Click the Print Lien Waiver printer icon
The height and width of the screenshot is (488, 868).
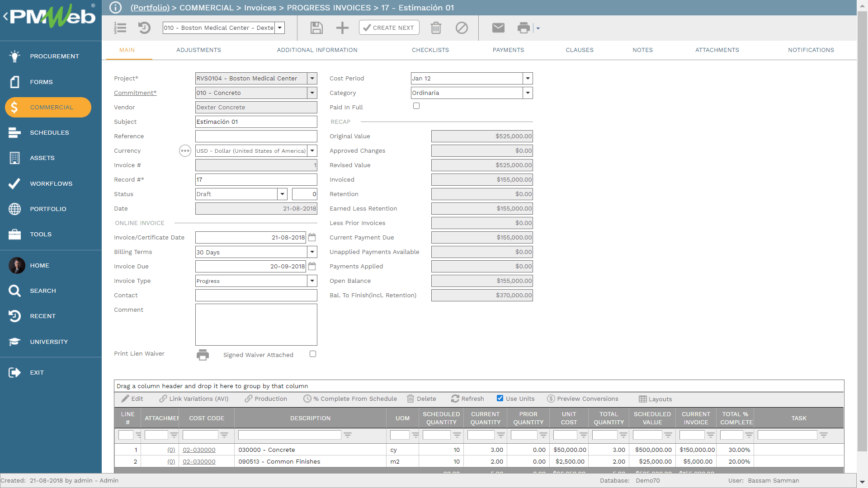tap(203, 355)
